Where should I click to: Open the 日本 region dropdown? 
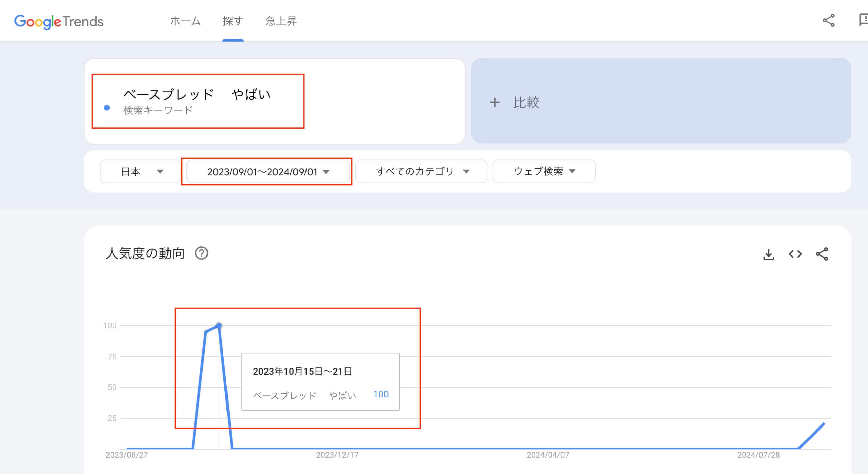[x=140, y=171]
